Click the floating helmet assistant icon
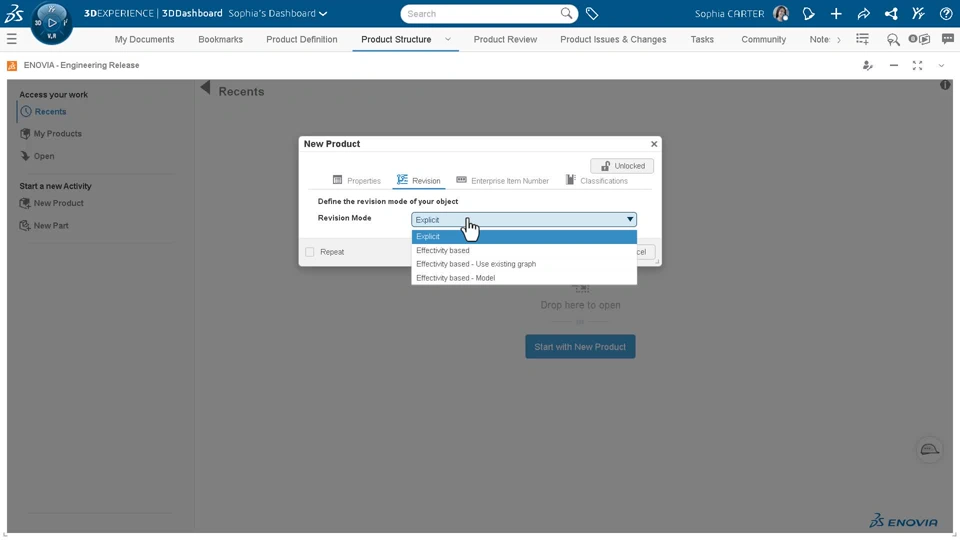 (929, 450)
